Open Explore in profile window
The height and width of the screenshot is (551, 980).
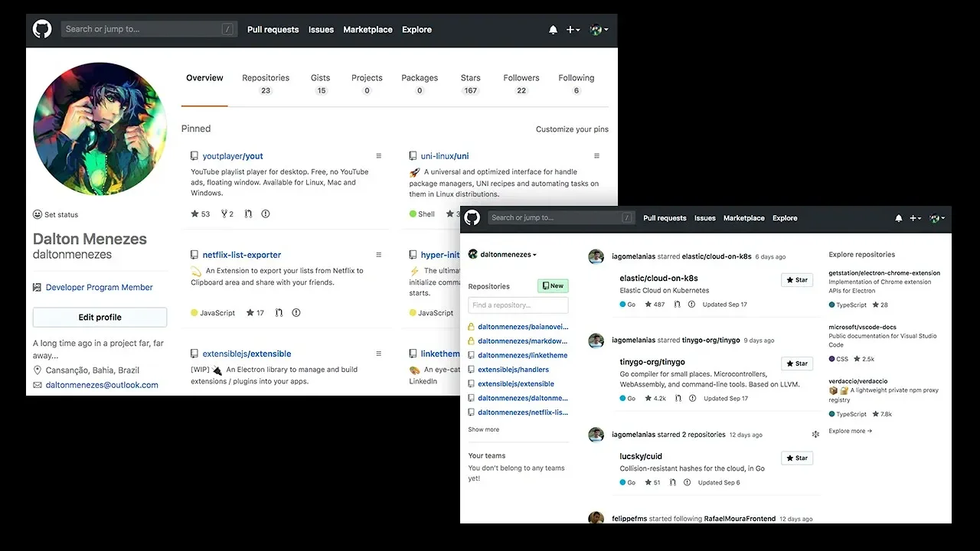(416, 30)
